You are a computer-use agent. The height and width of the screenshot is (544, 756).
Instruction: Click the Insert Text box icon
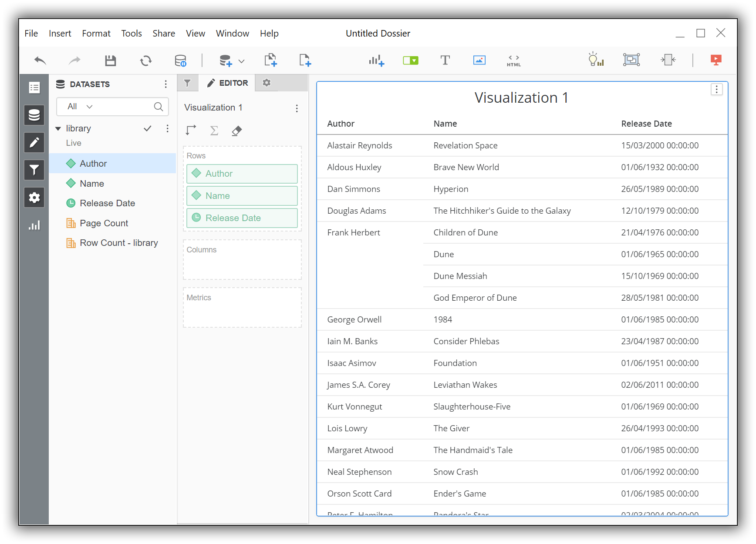pyautogui.click(x=445, y=60)
